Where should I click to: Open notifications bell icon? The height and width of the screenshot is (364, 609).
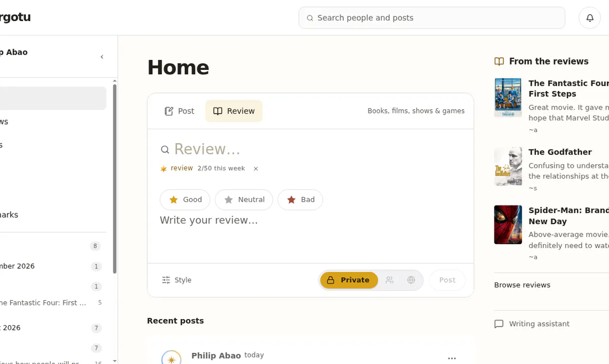tap(590, 18)
